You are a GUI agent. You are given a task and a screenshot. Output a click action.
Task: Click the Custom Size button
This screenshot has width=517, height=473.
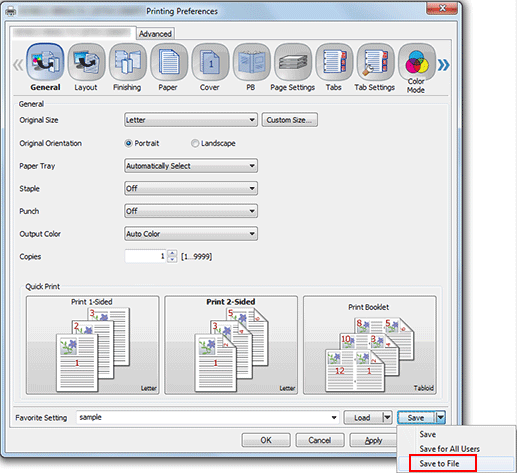pyautogui.click(x=289, y=120)
